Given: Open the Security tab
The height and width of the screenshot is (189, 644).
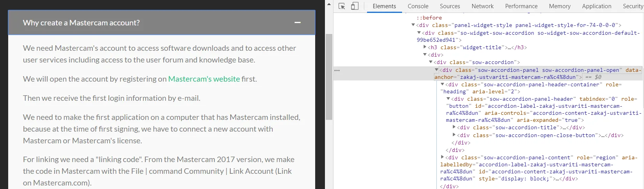Looking at the screenshot, I should (633, 6).
